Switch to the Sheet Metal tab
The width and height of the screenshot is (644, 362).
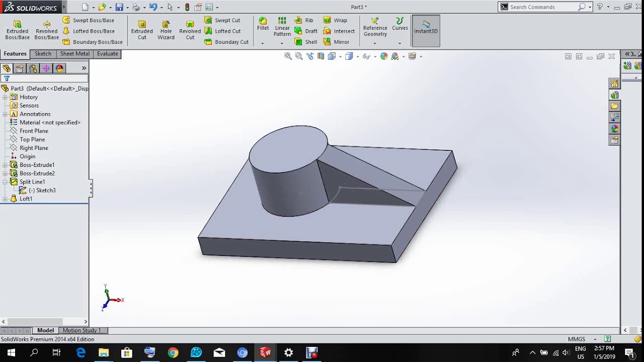point(74,54)
